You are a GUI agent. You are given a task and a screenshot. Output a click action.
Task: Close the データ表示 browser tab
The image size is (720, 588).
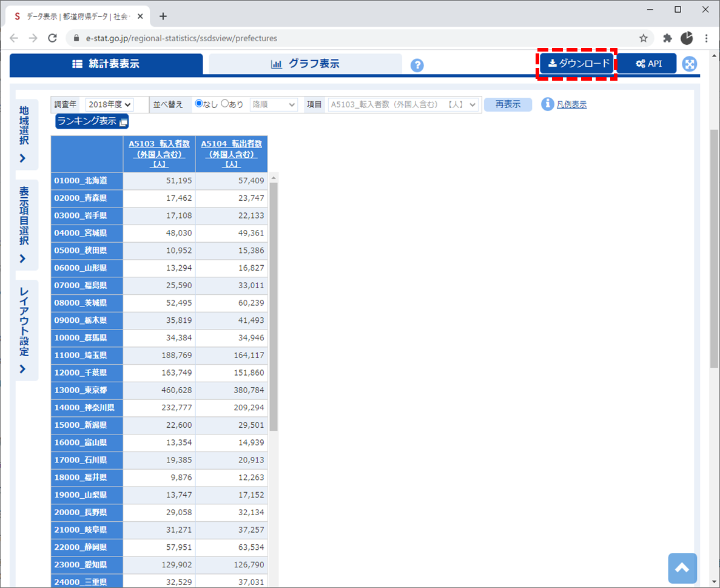click(x=140, y=16)
